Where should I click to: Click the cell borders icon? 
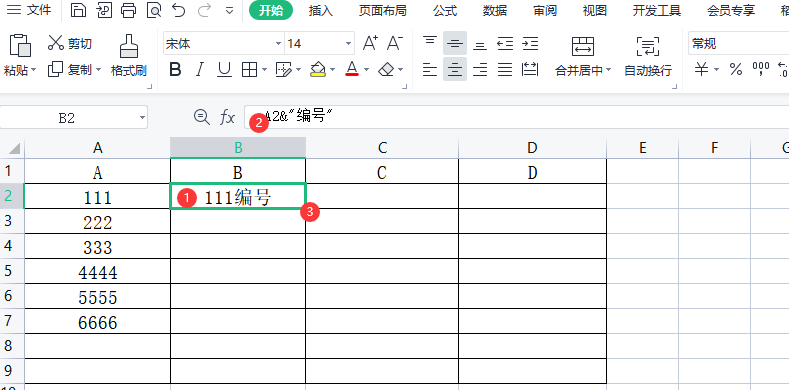coord(249,69)
